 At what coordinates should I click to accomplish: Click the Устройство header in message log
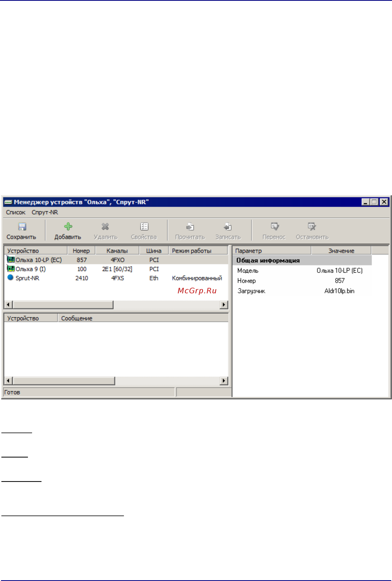point(31,318)
